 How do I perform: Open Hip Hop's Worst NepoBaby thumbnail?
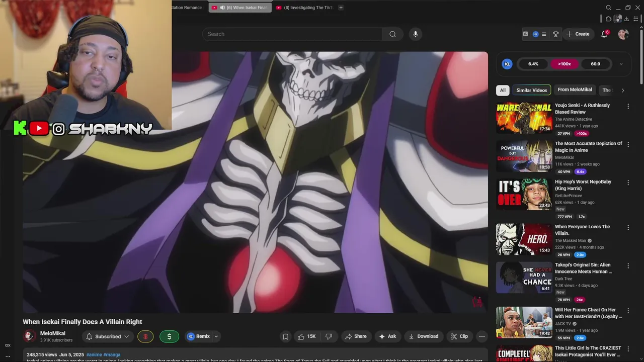point(524,194)
